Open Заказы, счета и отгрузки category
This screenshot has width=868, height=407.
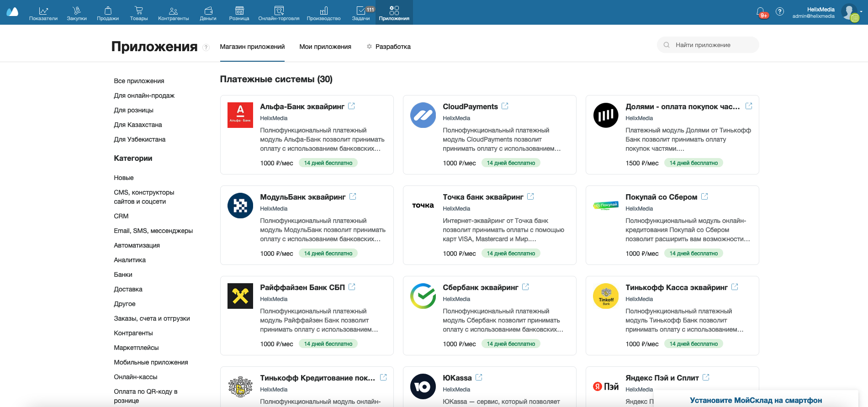click(152, 318)
